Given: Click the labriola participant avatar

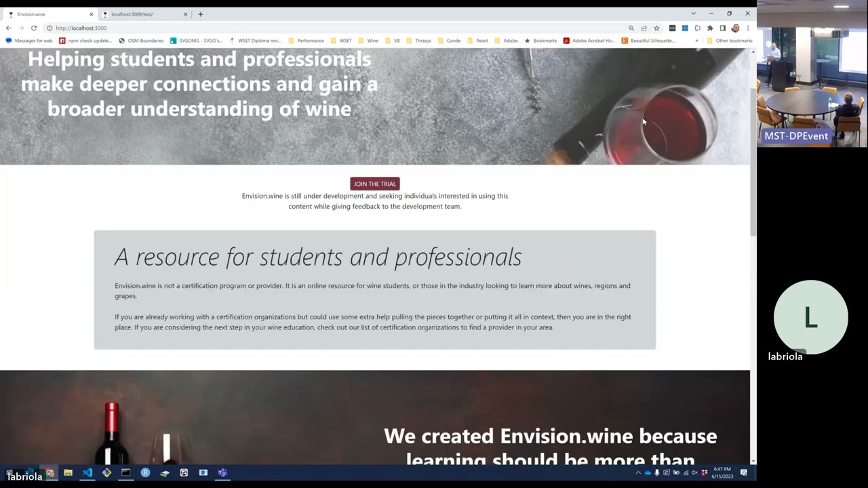Looking at the screenshot, I should pyautogui.click(x=810, y=317).
